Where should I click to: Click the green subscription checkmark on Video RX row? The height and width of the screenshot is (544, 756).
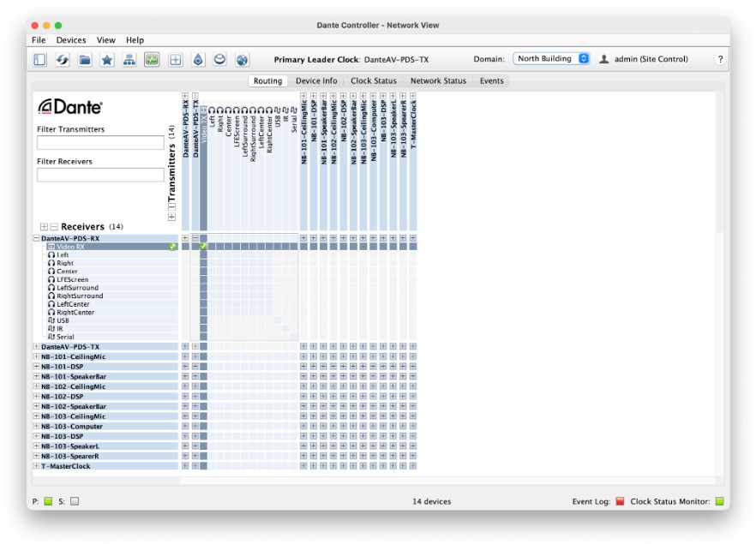(x=172, y=247)
